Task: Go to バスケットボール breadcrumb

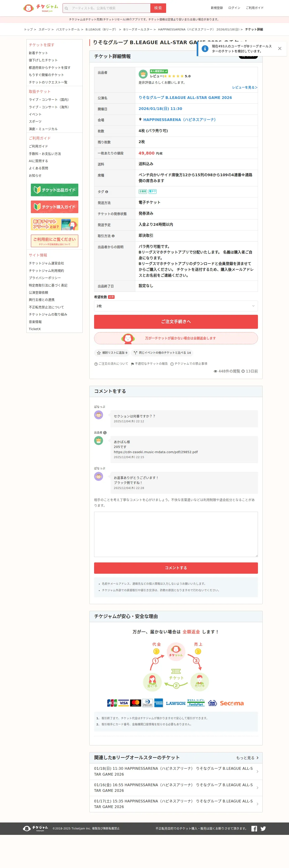Action: coord(68,29)
